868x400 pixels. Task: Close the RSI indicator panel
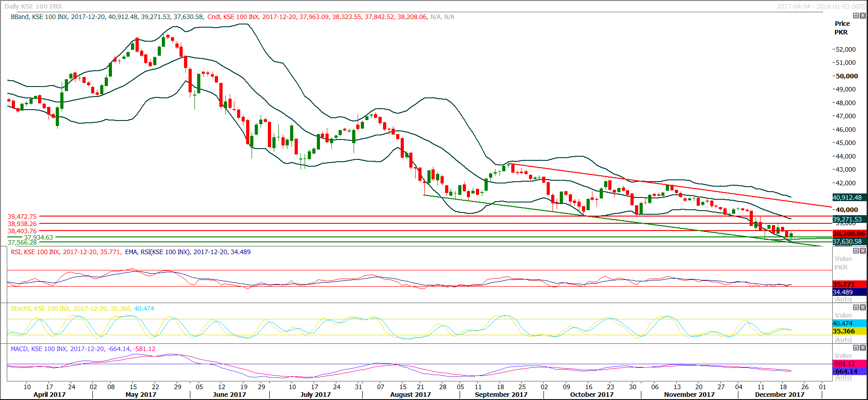coord(863,251)
